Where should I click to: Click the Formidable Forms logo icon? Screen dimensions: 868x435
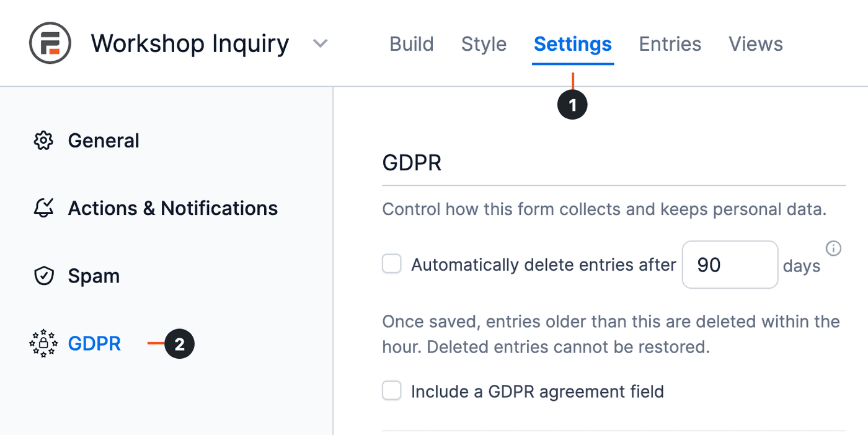click(x=50, y=43)
